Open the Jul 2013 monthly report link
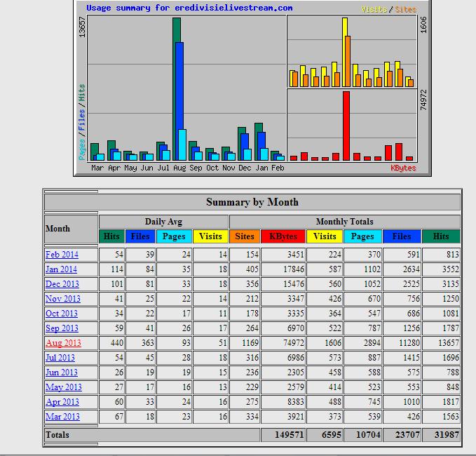Viewport: 476px width, 456px height. (x=60, y=358)
